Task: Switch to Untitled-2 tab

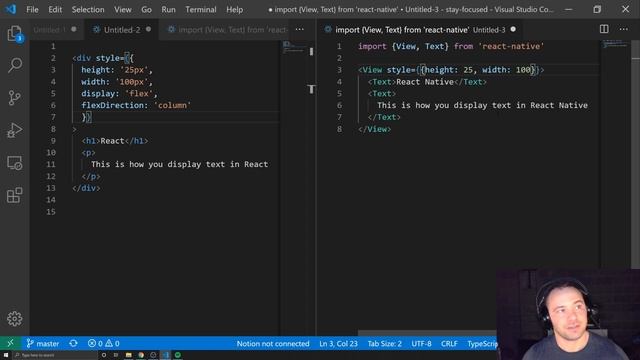Action: [122, 29]
